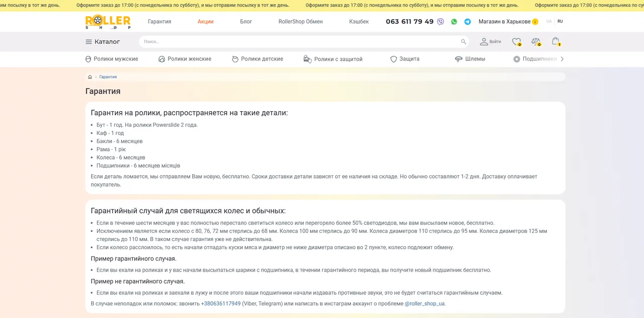644x318 pixels.
Task: Click the search magnifier icon
Action: pyautogui.click(x=463, y=42)
